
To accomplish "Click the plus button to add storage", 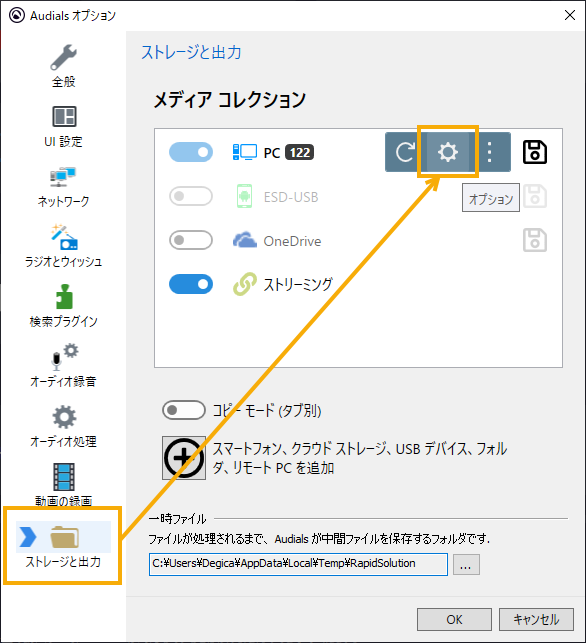I will pos(184,458).
